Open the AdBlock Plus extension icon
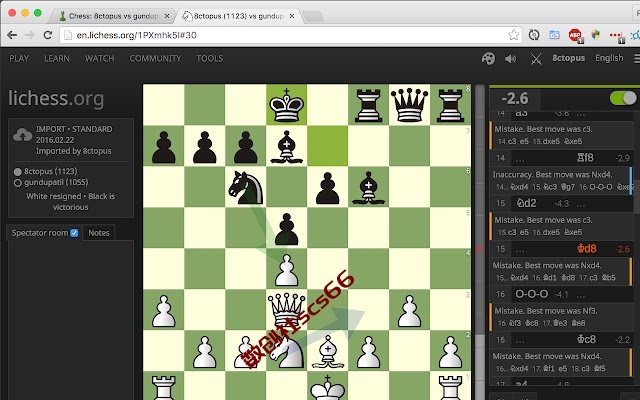Viewport: 640px width, 400px height. (575, 35)
